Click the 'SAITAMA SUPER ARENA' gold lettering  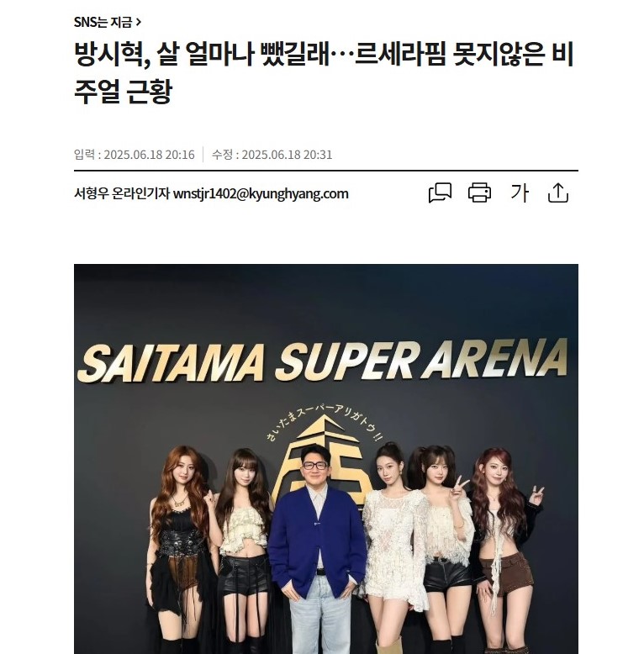click(322, 361)
